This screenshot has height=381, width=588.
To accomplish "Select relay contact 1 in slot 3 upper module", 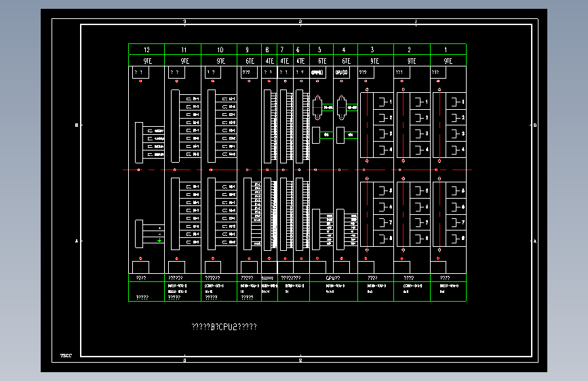I will (384, 102).
